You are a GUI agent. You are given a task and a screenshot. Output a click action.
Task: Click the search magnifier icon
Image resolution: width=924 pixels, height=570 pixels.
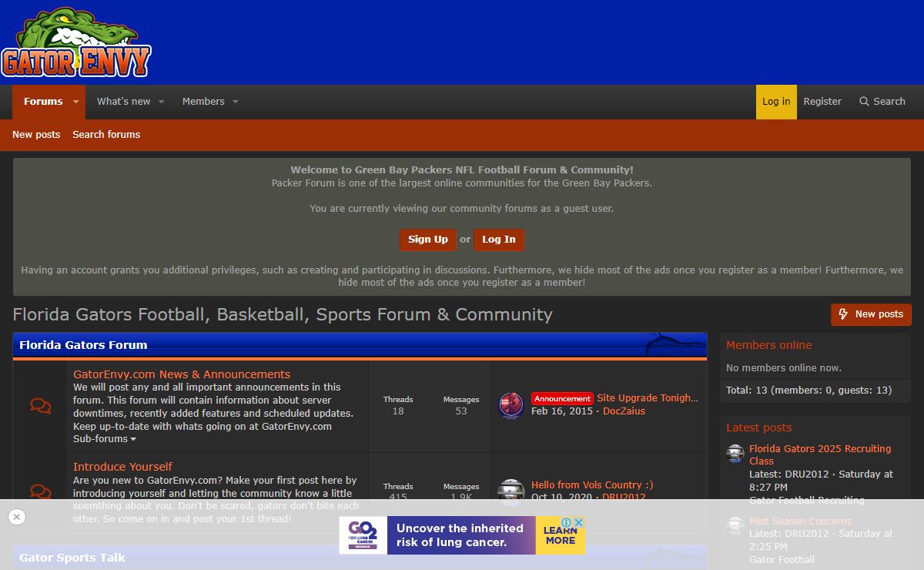tap(864, 102)
